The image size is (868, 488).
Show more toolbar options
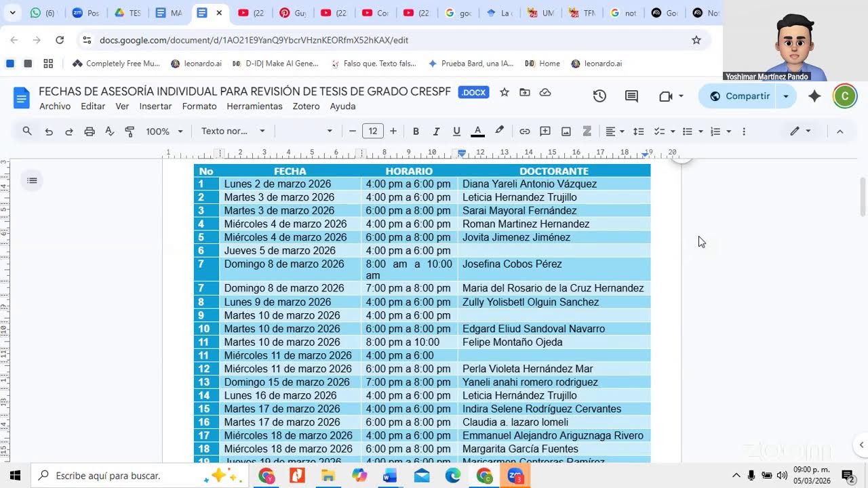point(744,131)
